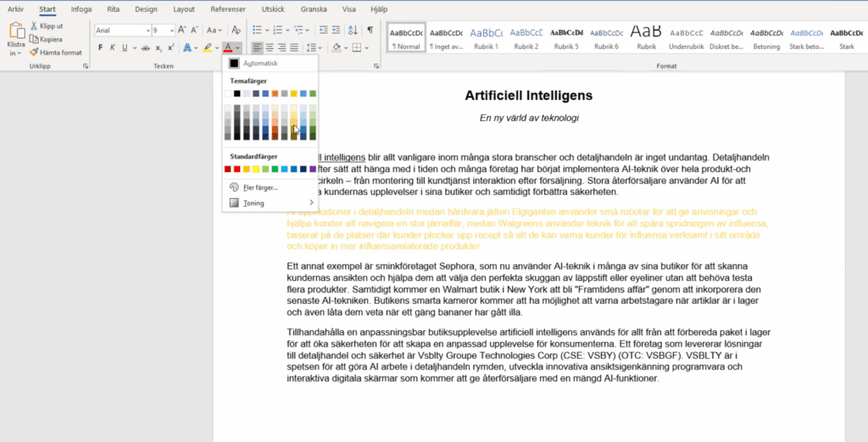Apply the text highlight color marker
This screenshot has width=868, height=442.
pos(208,47)
